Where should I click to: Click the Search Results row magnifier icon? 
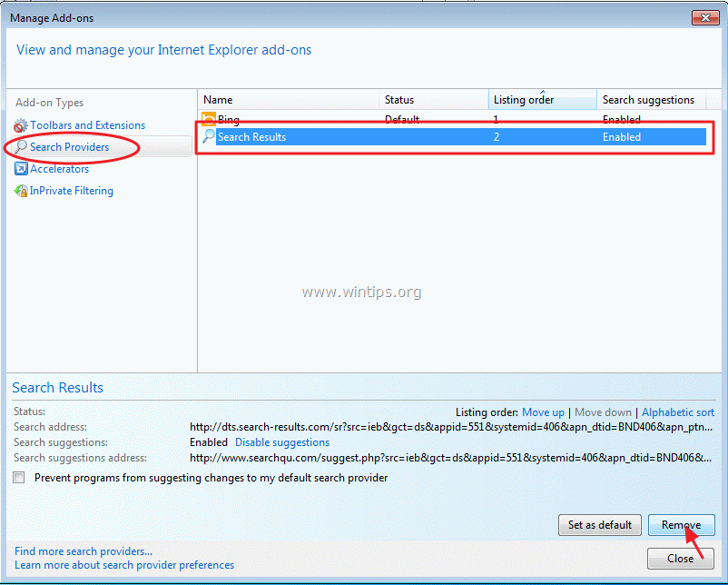coord(209,136)
